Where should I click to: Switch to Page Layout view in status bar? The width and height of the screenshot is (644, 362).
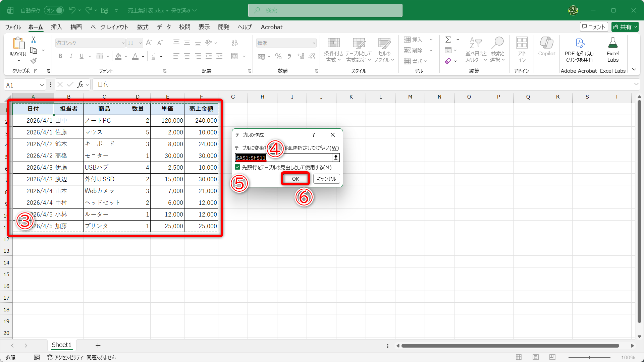536,357
